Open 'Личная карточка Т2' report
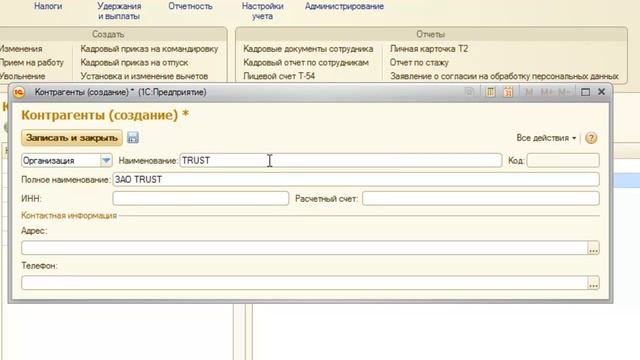Viewport: 640px width, 360px height. [x=429, y=49]
